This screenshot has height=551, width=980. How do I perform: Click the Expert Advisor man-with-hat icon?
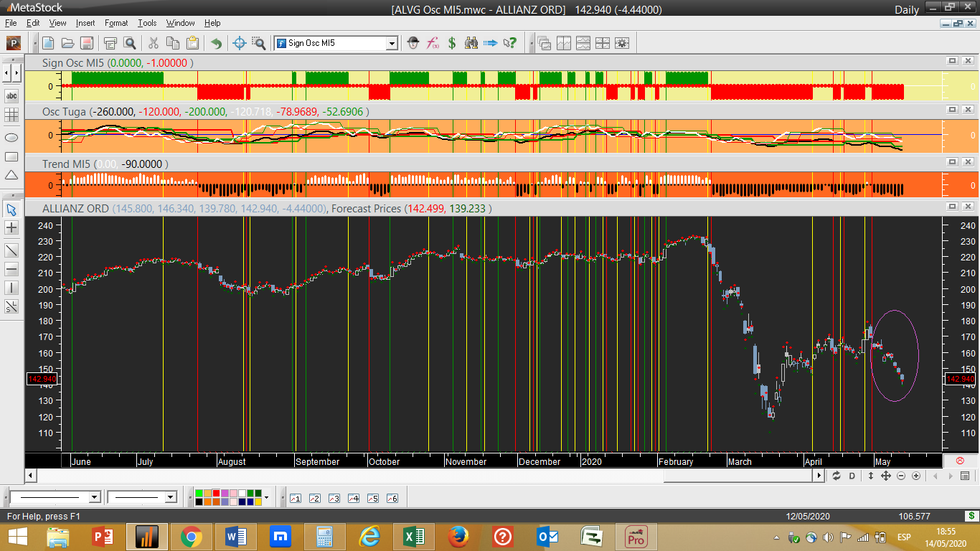pyautogui.click(x=413, y=43)
